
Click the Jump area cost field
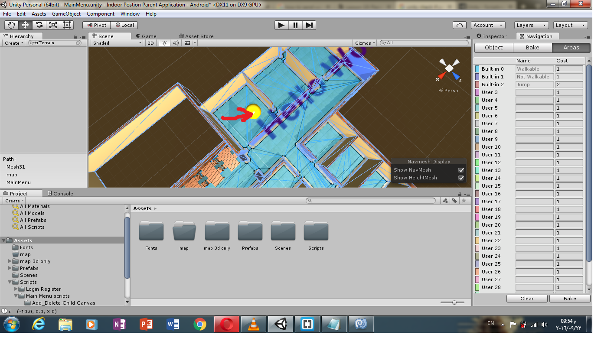569,84
